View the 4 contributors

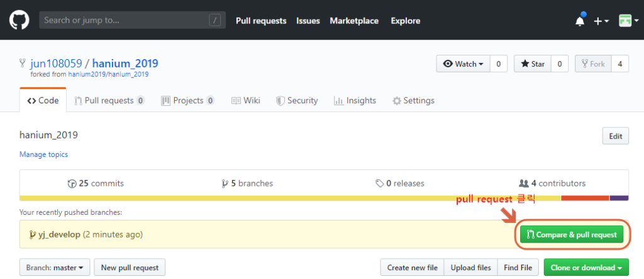click(x=552, y=183)
